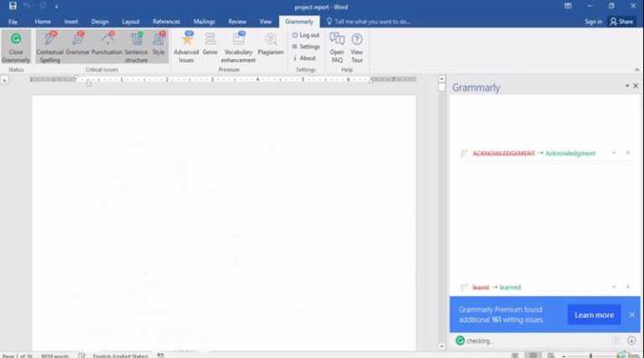Image resolution: width=644 pixels, height=358 pixels.
Task: Click the spelling proofing icon in status bar
Action: 81,355
